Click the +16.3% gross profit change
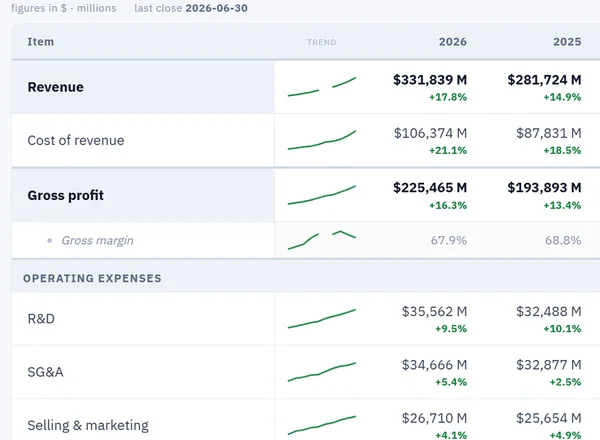Viewport: 600px width, 440px height. point(448,205)
